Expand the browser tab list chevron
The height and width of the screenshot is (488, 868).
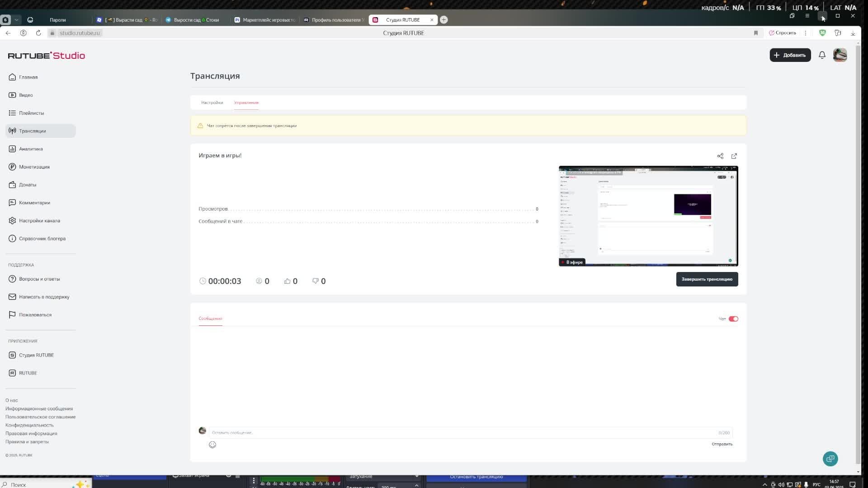(x=17, y=20)
